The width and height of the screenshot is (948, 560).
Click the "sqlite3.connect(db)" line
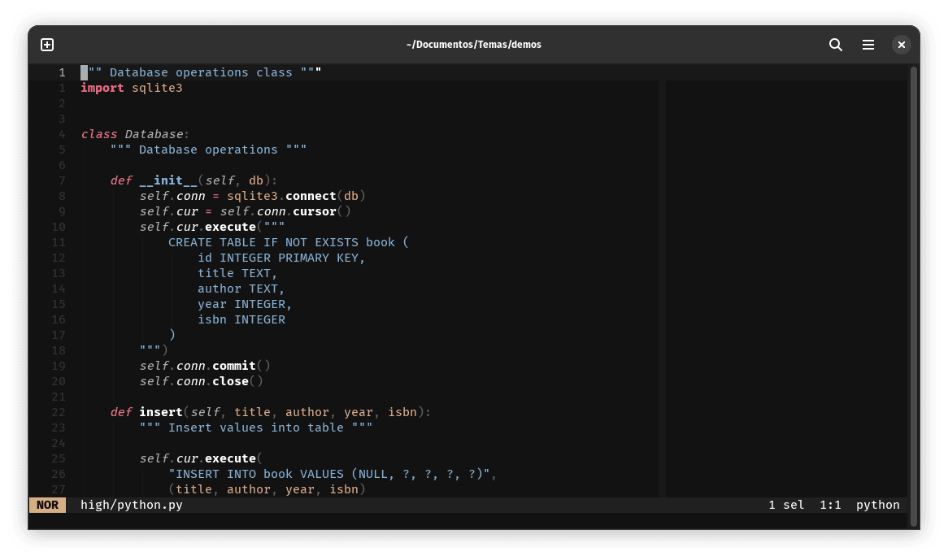coord(252,197)
